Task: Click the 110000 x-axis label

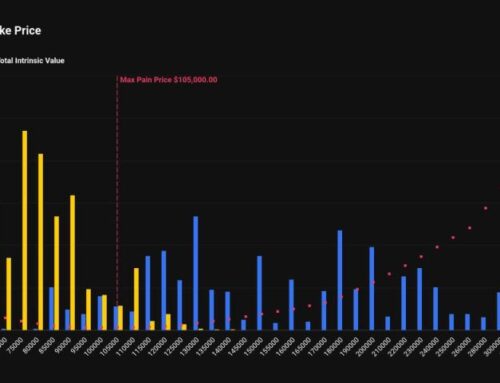Action: pyautogui.click(x=126, y=347)
